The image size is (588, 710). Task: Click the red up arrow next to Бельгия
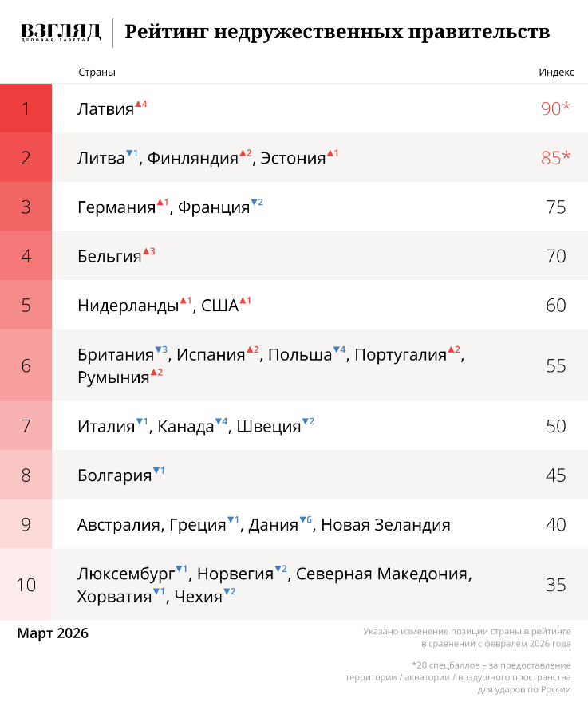[146, 251]
